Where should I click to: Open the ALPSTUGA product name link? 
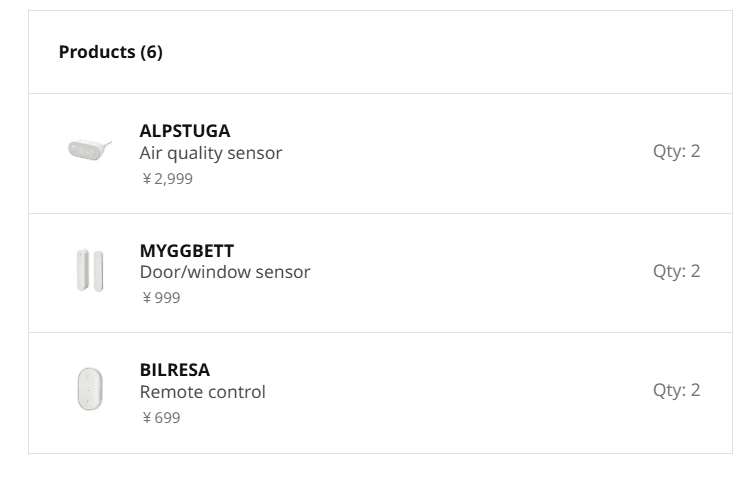click(x=185, y=131)
